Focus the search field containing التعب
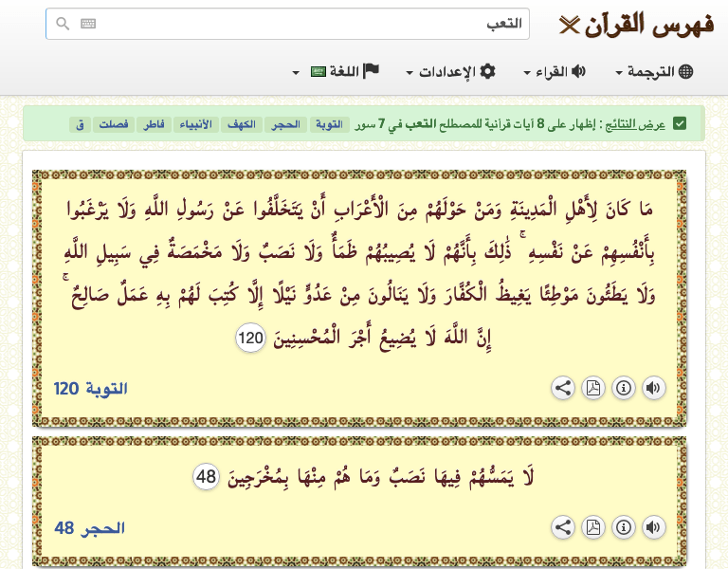Screen dimensions: 728x569 303,25
